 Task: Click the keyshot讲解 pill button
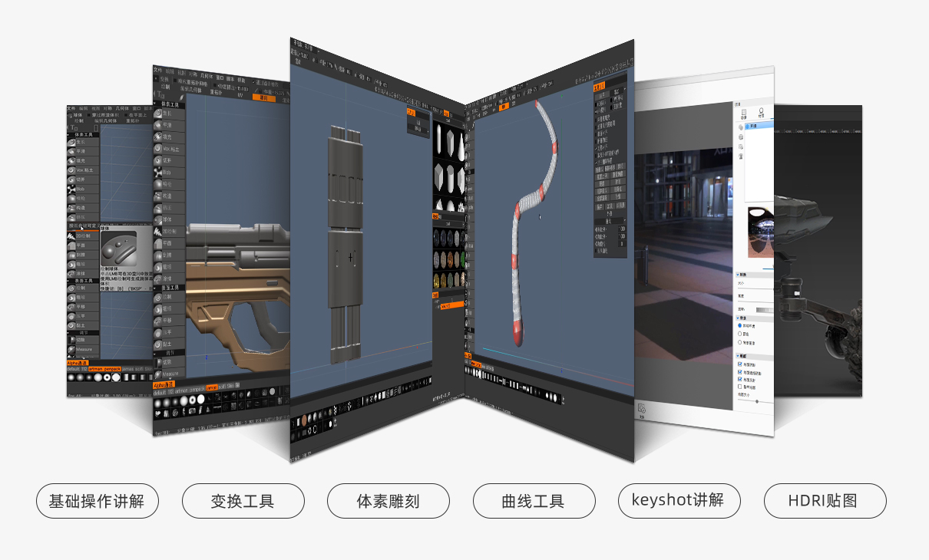(679, 501)
